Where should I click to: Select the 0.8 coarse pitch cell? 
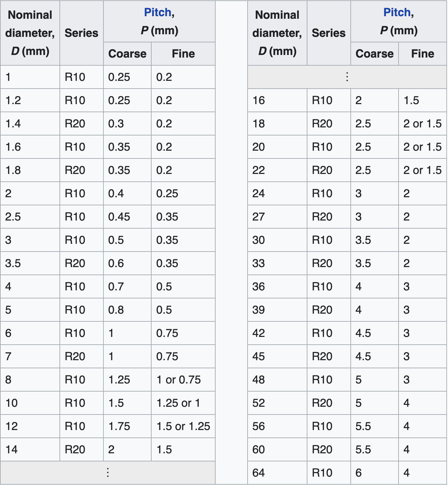[116, 310]
